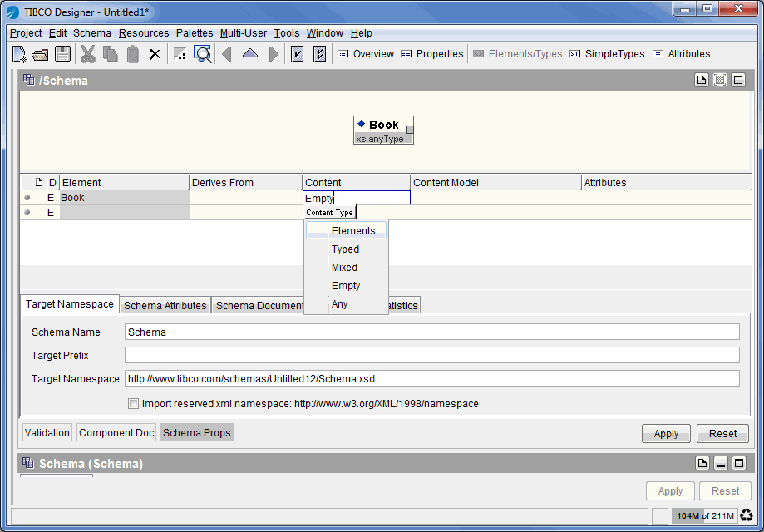Choose Mixed in the content type list

tap(344, 268)
